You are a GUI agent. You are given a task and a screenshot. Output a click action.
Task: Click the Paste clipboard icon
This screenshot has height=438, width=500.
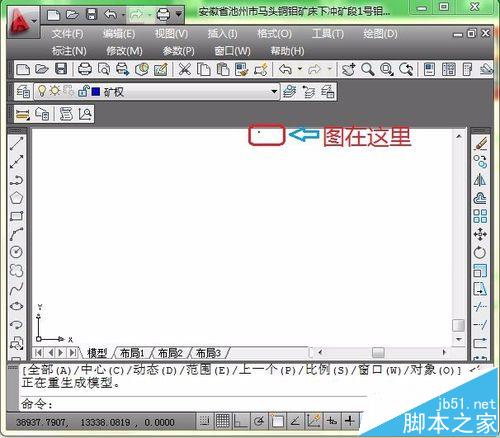[223, 69]
